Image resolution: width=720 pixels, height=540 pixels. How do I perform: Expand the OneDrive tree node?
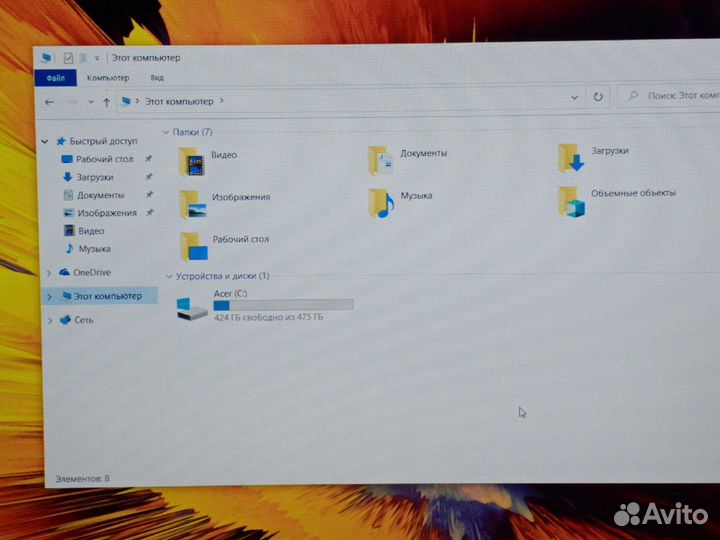click(x=48, y=273)
